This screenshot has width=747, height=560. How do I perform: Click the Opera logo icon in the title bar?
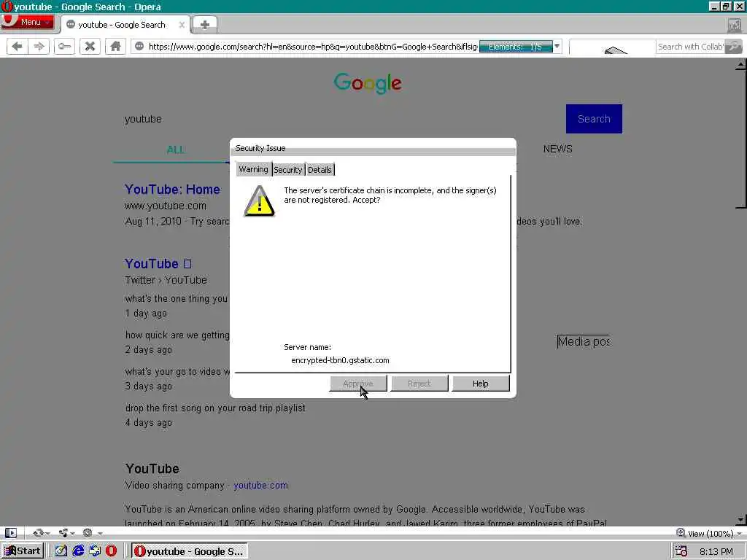(x=7, y=7)
